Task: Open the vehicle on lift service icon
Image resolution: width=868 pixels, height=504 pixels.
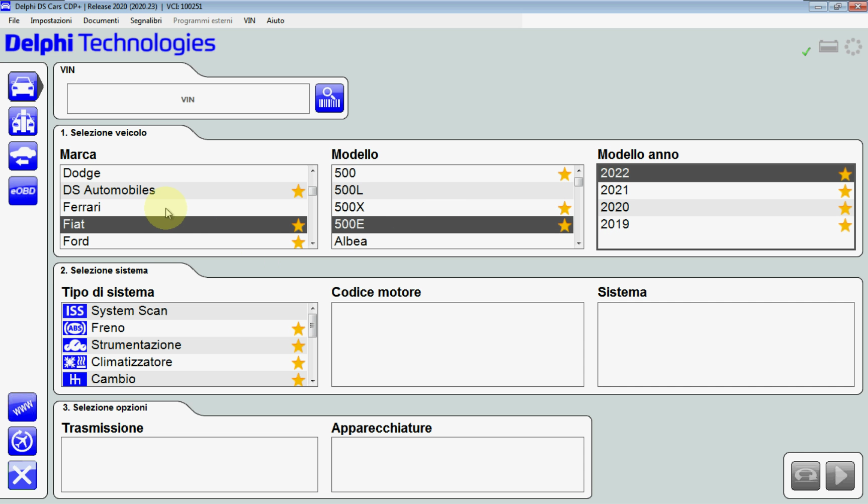Action: tap(23, 121)
